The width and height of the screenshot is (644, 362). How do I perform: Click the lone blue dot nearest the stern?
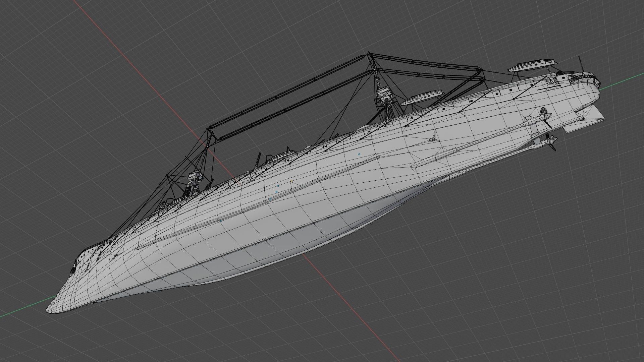click(359, 154)
